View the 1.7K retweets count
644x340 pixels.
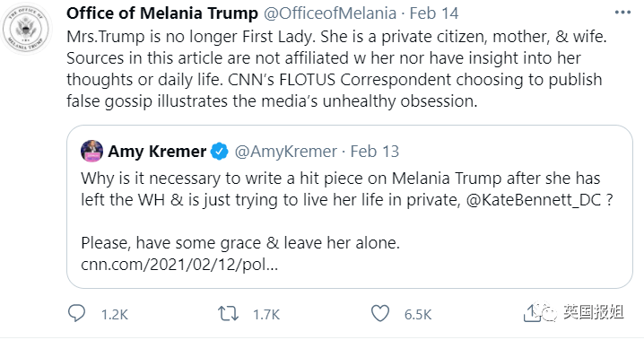click(266, 315)
